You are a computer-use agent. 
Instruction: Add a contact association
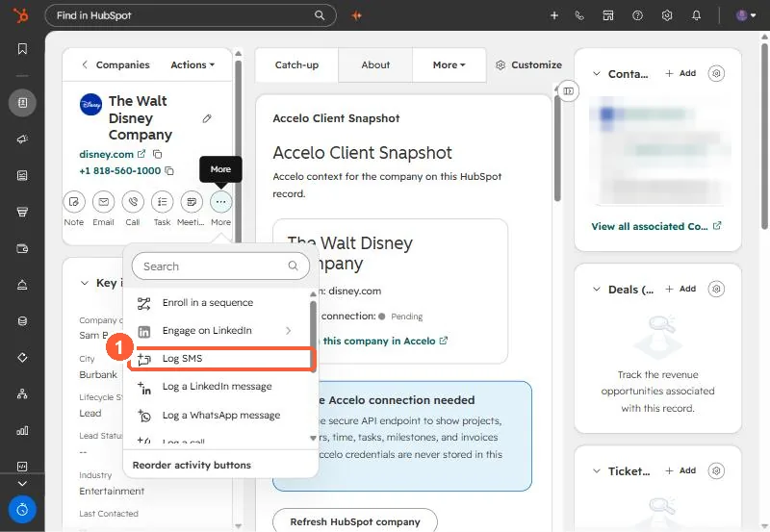(680, 73)
